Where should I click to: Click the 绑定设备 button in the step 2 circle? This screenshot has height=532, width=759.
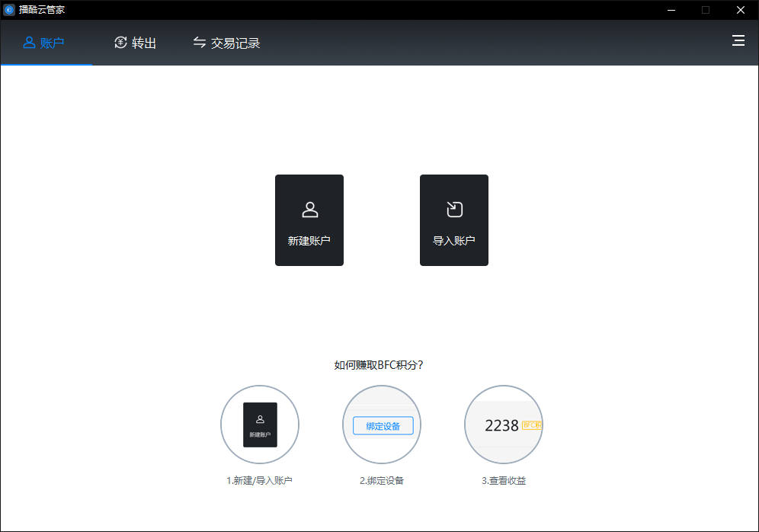pos(383,426)
